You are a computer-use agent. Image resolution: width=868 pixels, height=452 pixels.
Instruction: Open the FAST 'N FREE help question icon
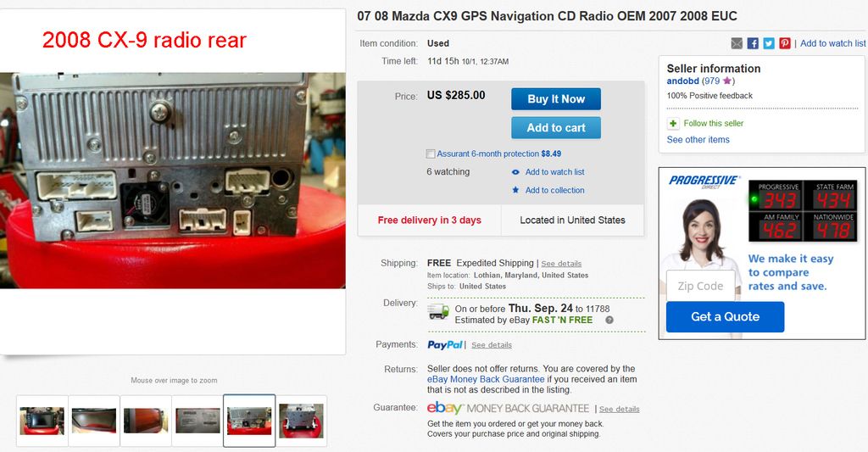(x=609, y=321)
